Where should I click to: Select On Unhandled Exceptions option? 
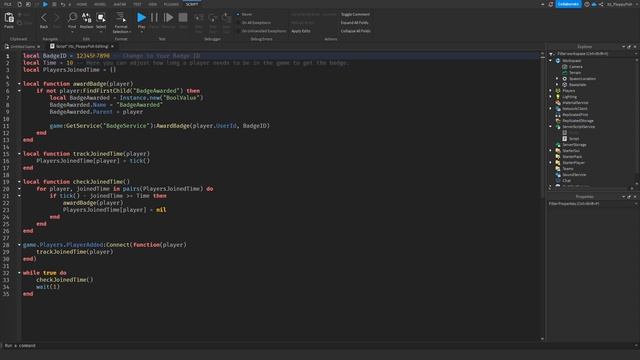pos(261,31)
